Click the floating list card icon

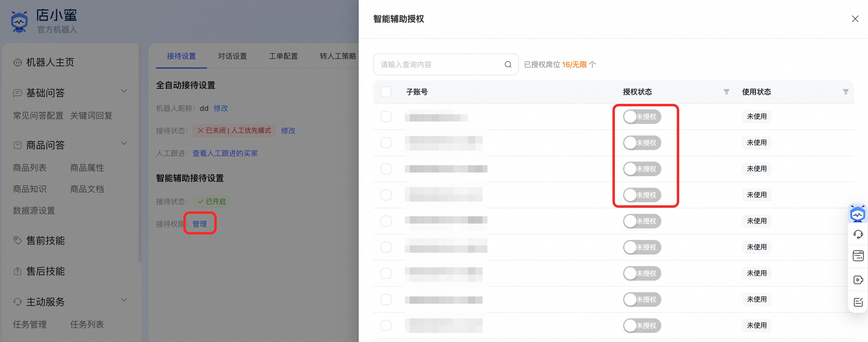click(858, 256)
